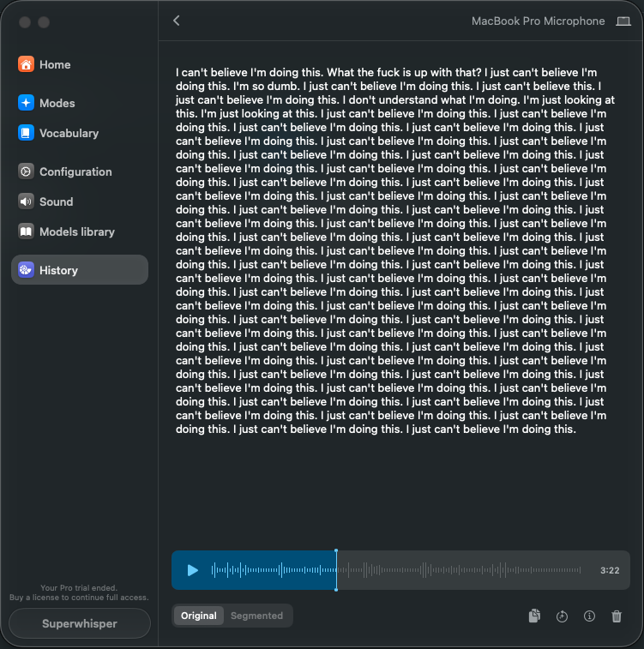Select the History sidebar item
Image resolution: width=644 pixels, height=649 pixels.
coord(80,270)
